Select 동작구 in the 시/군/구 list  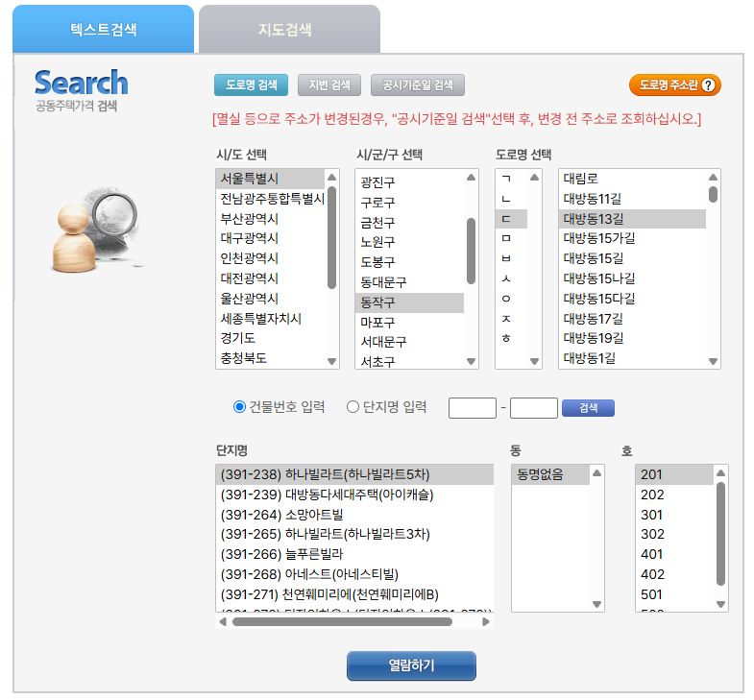click(x=410, y=302)
